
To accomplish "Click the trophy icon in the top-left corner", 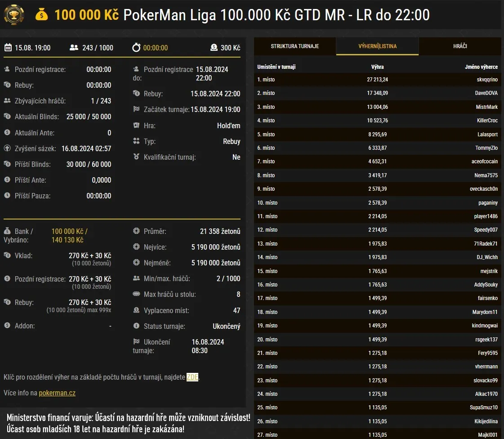I will pyautogui.click(x=13, y=14).
